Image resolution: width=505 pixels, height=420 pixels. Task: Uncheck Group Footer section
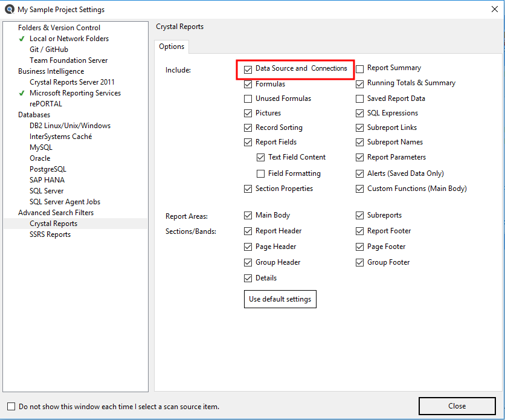pos(360,263)
